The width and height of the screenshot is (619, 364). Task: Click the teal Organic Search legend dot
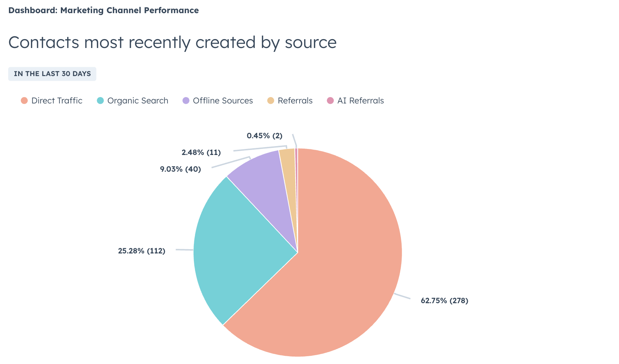point(100,101)
